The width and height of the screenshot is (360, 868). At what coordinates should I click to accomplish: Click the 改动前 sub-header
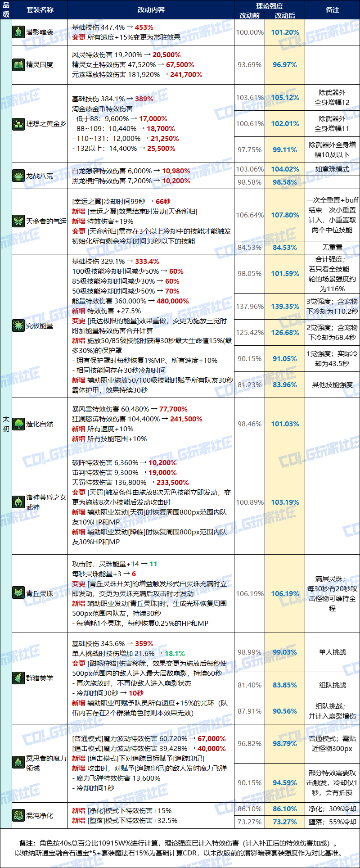[249, 15]
